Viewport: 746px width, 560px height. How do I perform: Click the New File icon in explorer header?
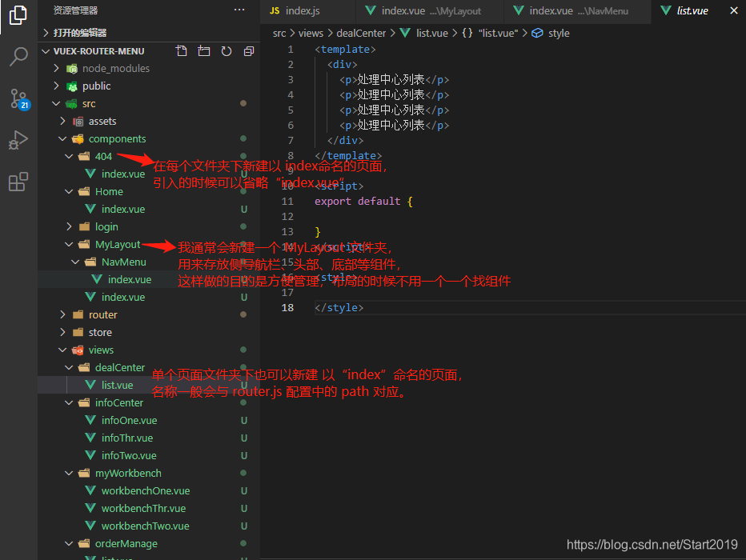pyautogui.click(x=181, y=51)
